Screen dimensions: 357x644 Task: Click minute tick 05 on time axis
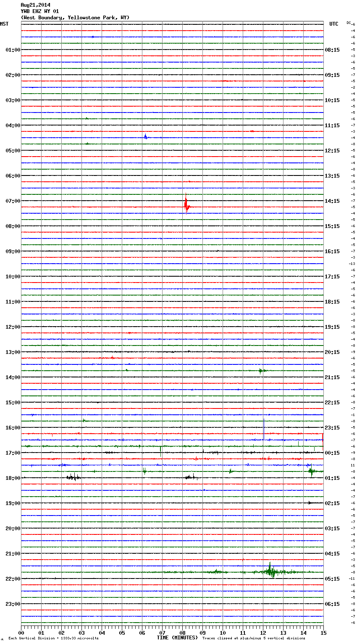pyautogui.click(x=122, y=633)
